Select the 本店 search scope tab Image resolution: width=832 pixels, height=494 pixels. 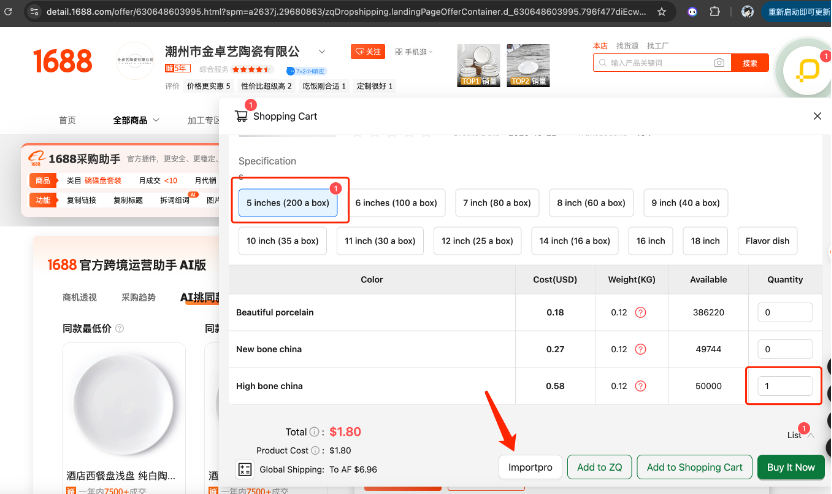point(600,46)
